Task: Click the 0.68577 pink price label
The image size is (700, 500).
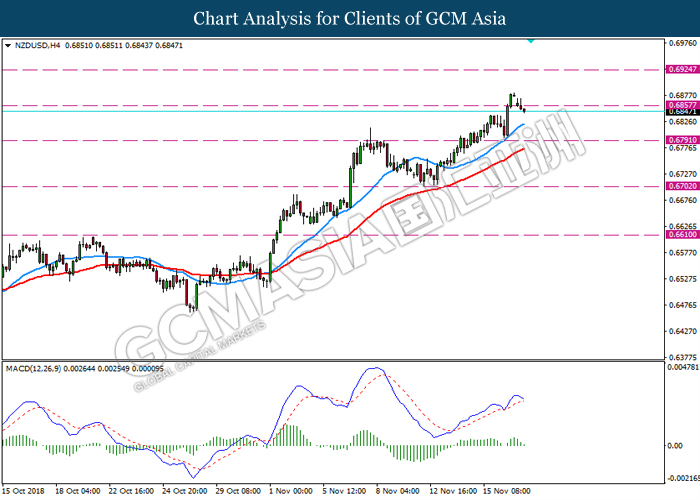Action: (683, 105)
